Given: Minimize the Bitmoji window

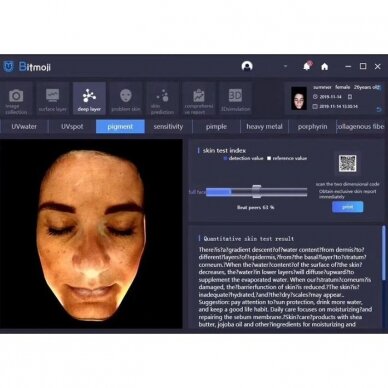Looking at the screenshot, I should (348, 67).
